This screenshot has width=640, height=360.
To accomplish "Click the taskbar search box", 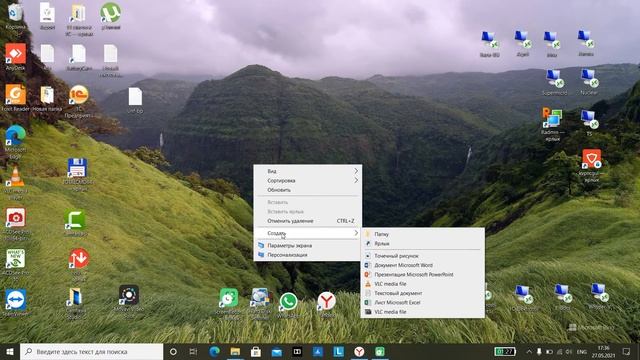I will click(91, 351).
